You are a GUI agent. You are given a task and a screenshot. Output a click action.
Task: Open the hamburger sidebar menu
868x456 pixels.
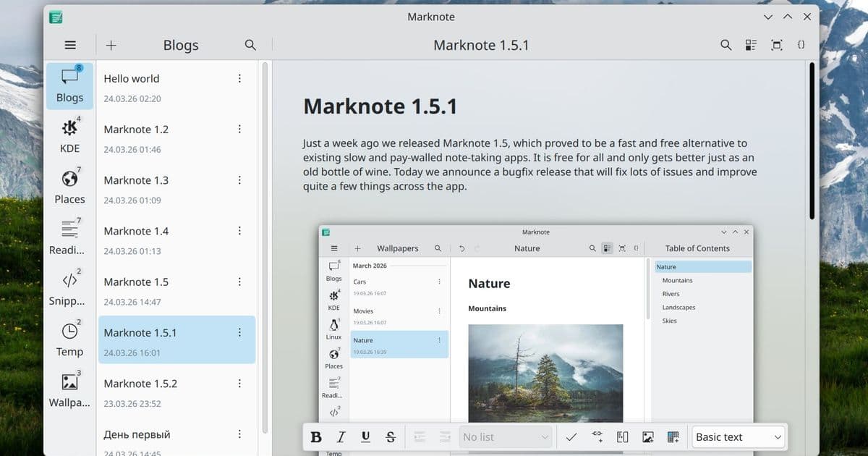(x=70, y=45)
